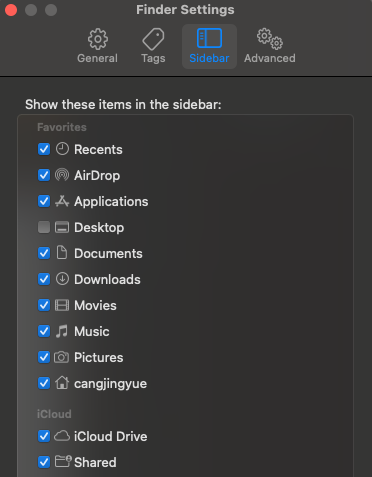Click the Downloads label

(x=107, y=279)
